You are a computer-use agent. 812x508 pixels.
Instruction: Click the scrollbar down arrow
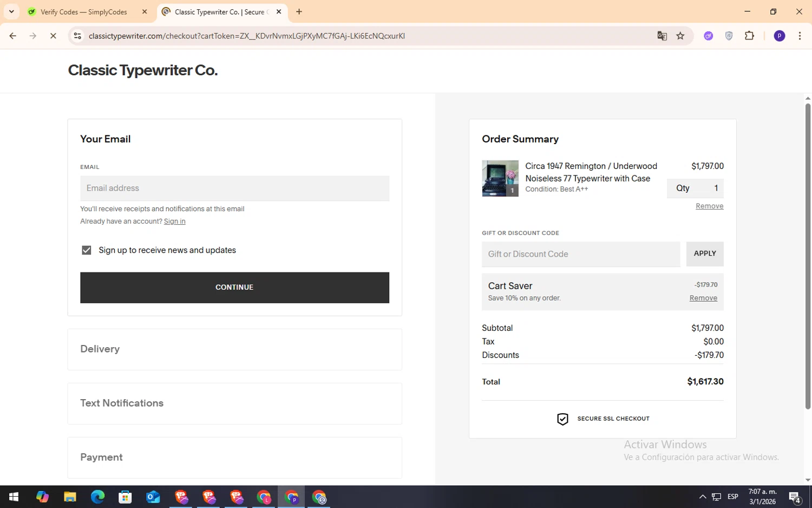(808, 480)
